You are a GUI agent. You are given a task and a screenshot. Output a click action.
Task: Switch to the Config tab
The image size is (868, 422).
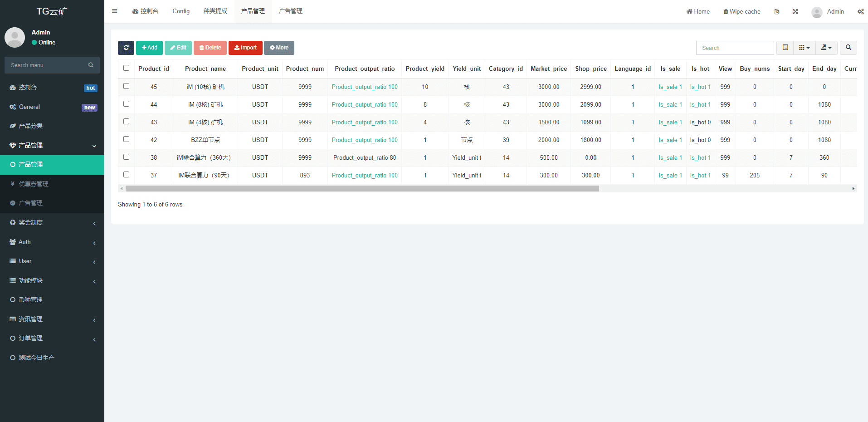pos(181,11)
